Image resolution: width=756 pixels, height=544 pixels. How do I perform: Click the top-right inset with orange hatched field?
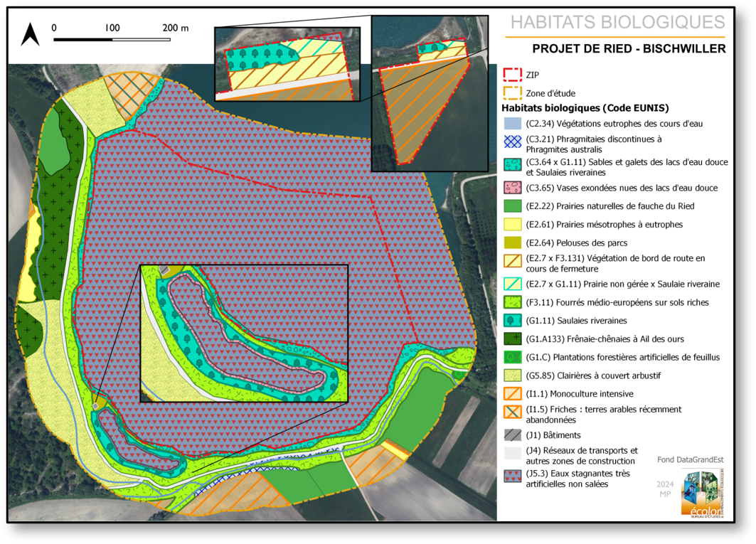coord(430,93)
